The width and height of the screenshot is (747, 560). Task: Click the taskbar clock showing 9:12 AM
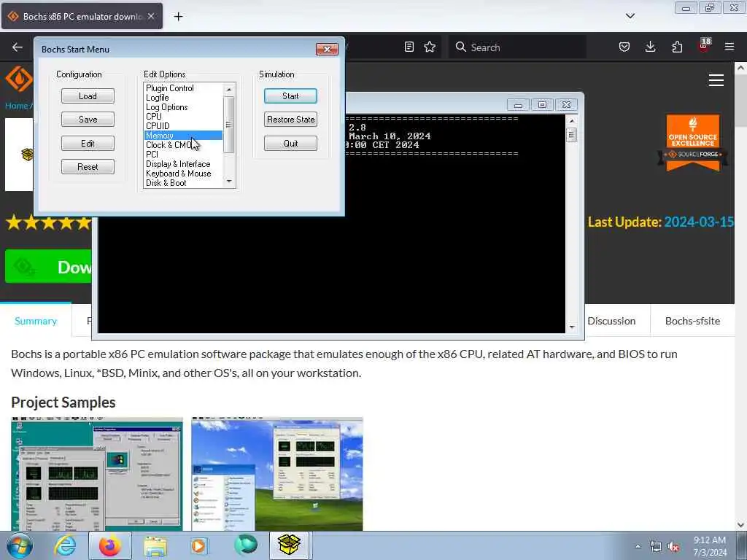pyautogui.click(x=710, y=546)
